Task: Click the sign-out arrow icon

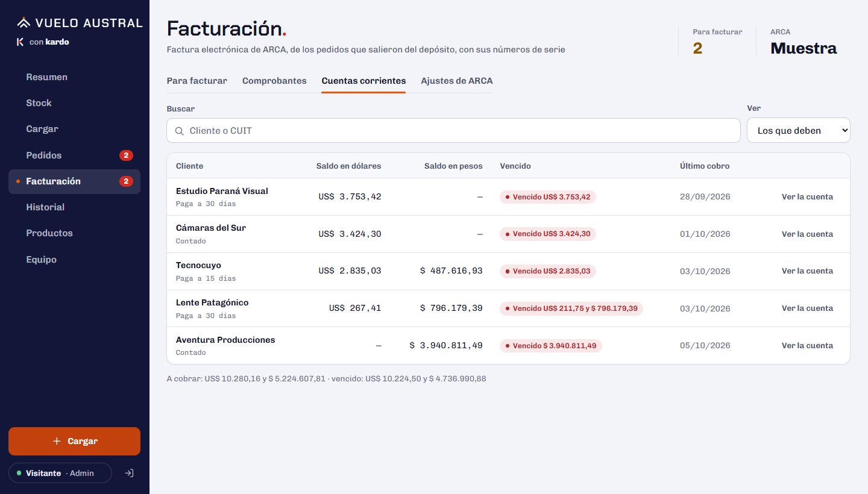Action: (x=128, y=473)
